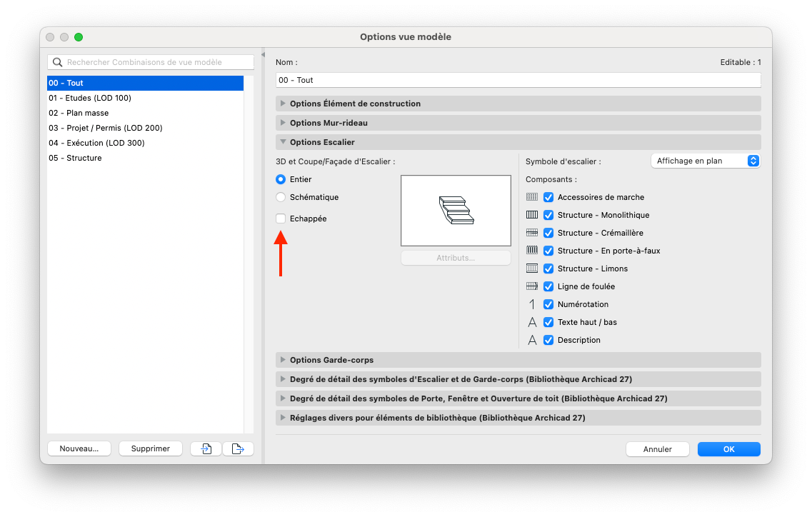Open the Affichage en plan dropdown

tap(706, 161)
